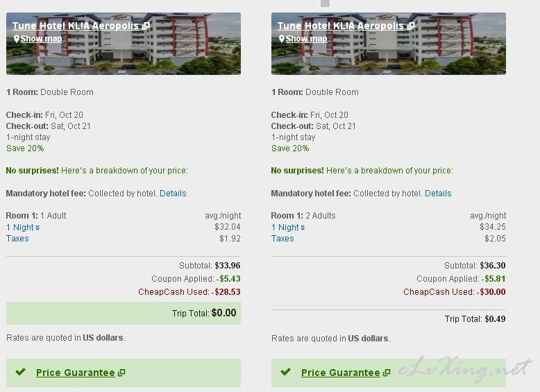Open left Tune Hotel KLIA Aeropolis title link
Screen dimensions: 540x392
[x=76, y=26]
